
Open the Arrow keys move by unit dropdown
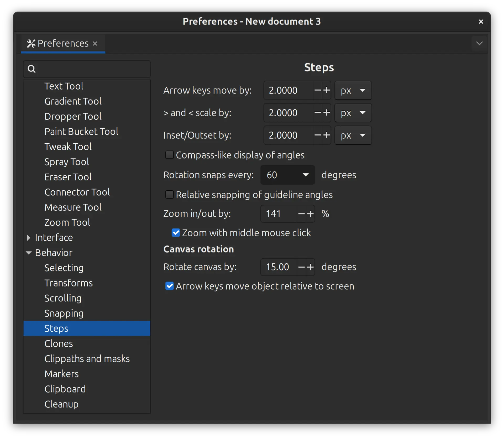[353, 90]
